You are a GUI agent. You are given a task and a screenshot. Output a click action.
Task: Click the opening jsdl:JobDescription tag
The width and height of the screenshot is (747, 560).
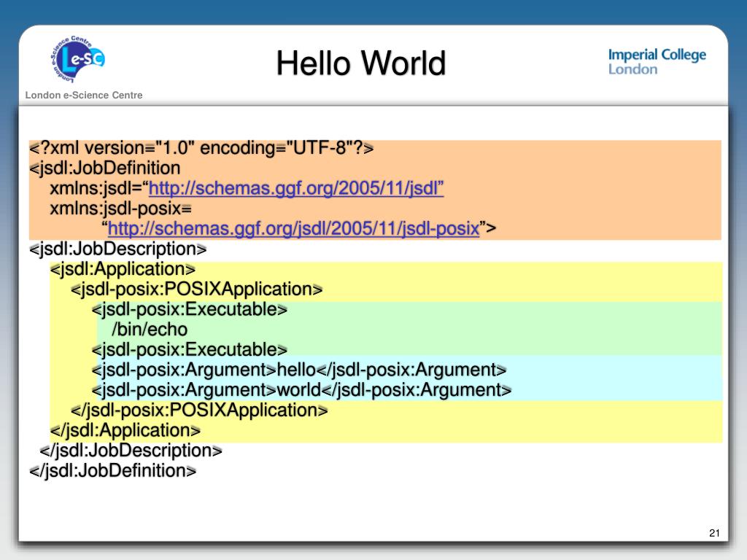tap(117, 249)
